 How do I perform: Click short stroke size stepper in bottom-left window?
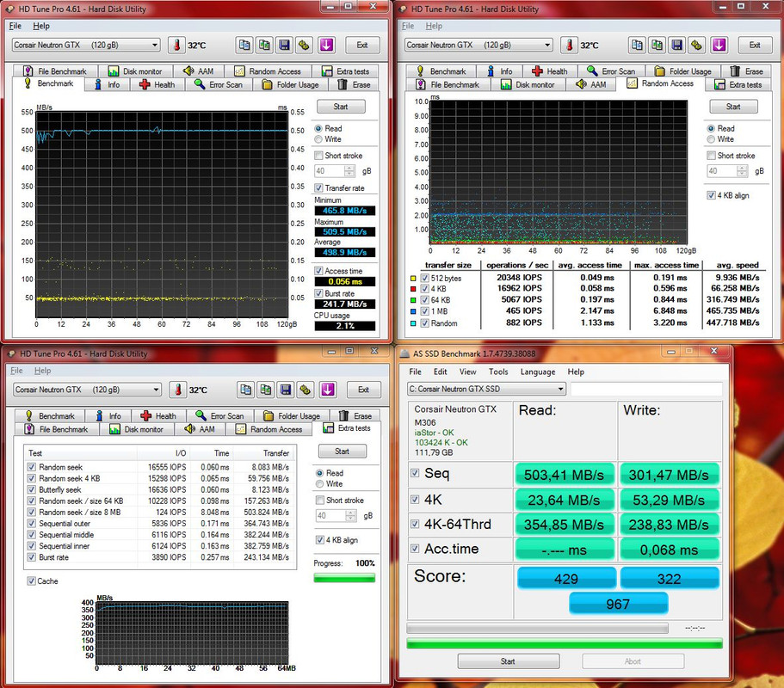[x=351, y=516]
